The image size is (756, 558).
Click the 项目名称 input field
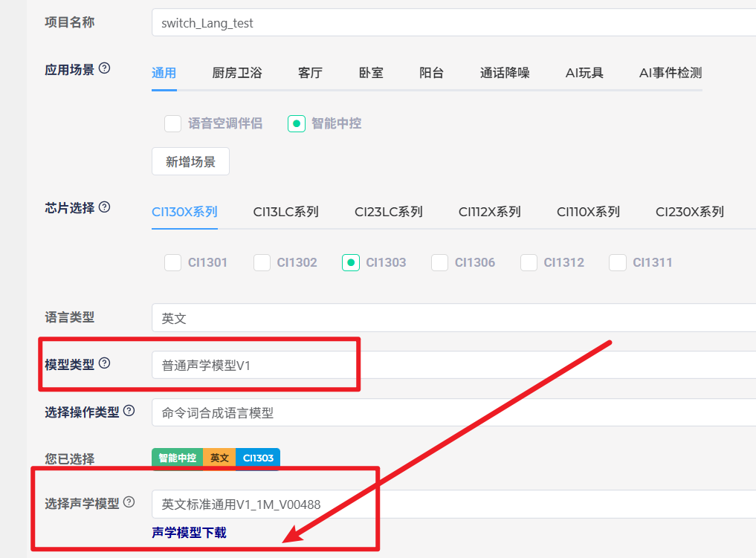tap(453, 22)
